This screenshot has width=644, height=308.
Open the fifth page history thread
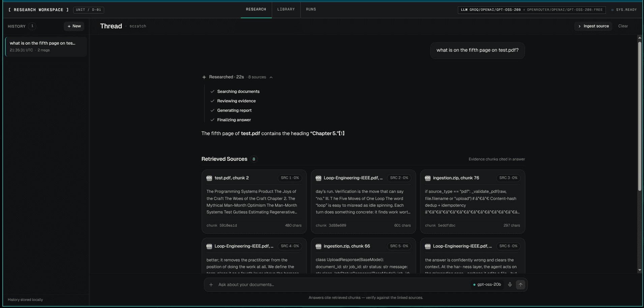tap(46, 47)
